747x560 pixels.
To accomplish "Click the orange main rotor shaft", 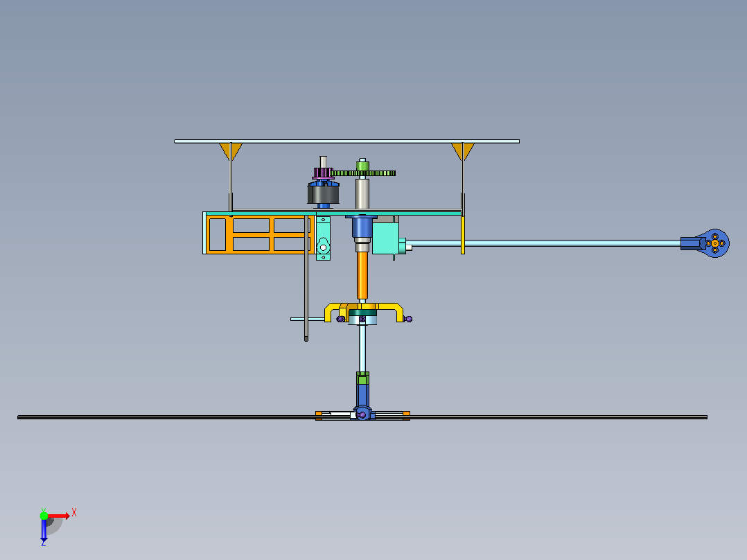I will 362,275.
